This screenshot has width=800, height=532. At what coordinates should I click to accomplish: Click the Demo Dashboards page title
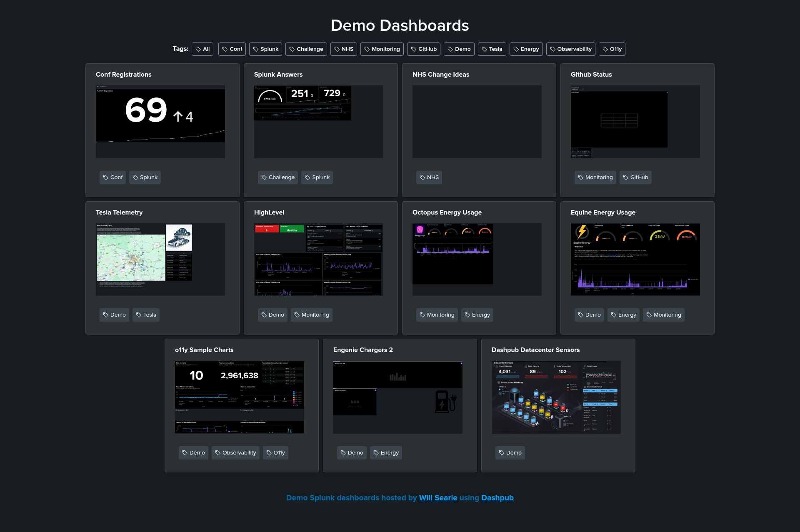[x=400, y=25]
